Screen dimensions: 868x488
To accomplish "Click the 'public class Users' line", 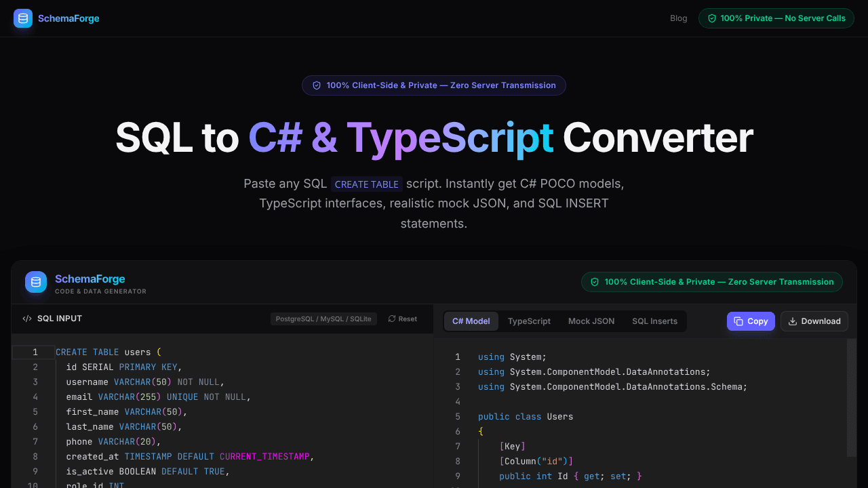I will 526,417.
